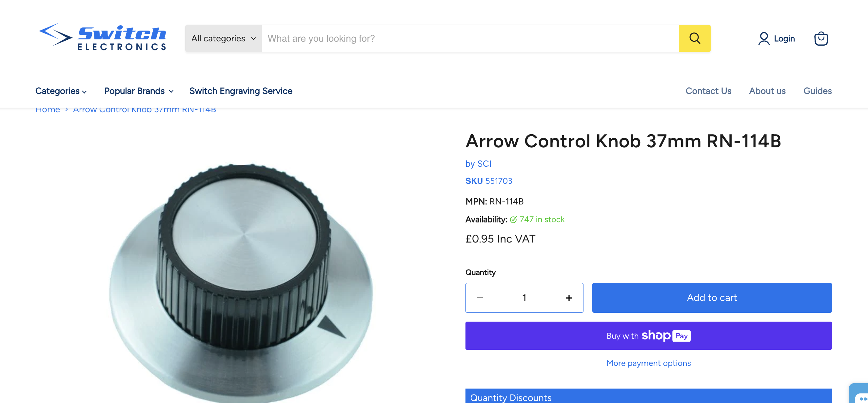Open the About us page
Viewport: 868px width, 403px height.
point(767,91)
